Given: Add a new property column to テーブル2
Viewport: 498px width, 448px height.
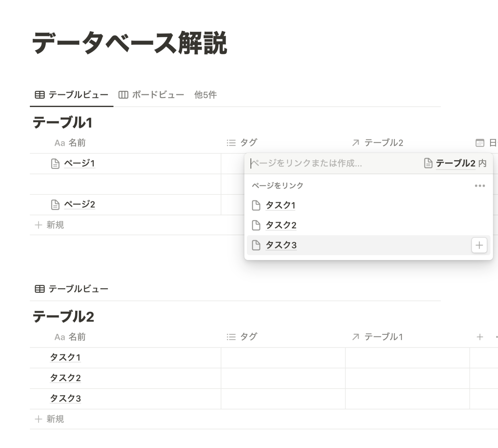Looking at the screenshot, I should click(480, 337).
